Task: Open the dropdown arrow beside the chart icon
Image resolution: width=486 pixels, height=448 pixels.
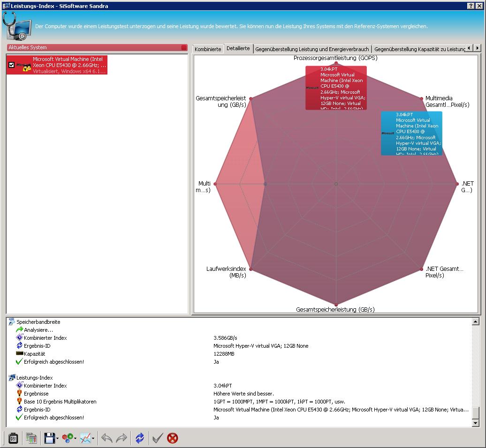Action: 93,439
